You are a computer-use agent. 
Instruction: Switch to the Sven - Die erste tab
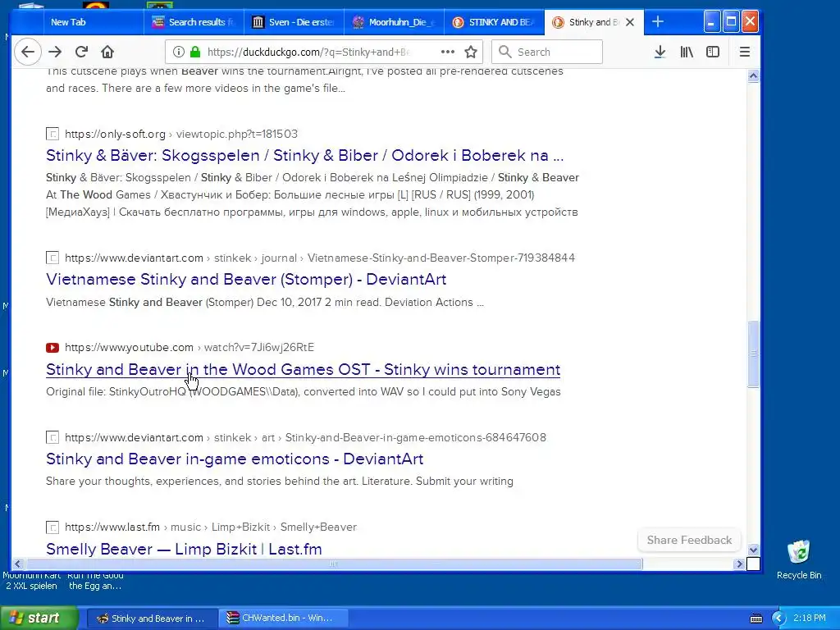pos(294,22)
